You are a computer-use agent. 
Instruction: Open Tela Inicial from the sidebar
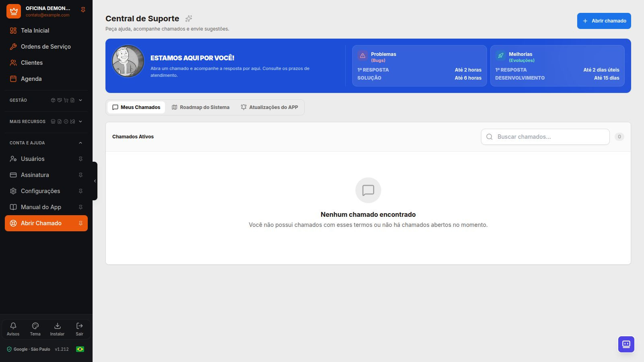coord(46,31)
